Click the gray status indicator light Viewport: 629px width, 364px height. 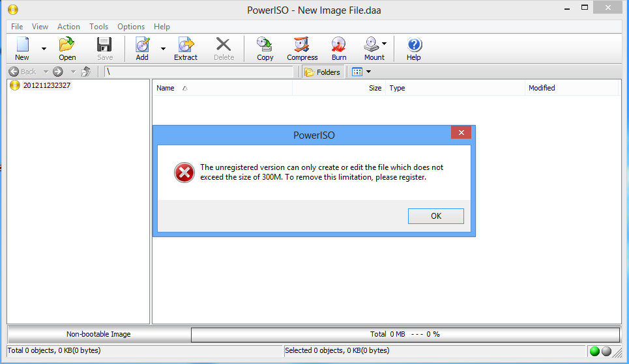tap(607, 351)
